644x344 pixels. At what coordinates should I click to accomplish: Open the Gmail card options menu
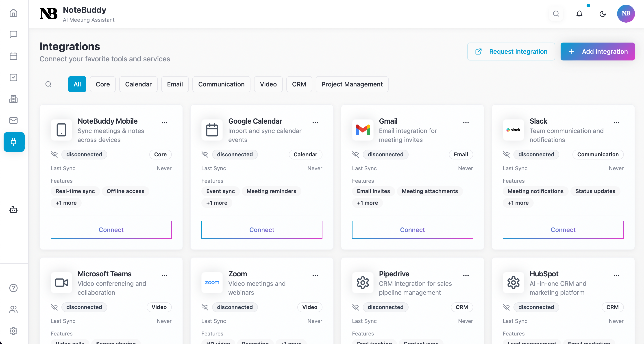pyautogui.click(x=466, y=123)
